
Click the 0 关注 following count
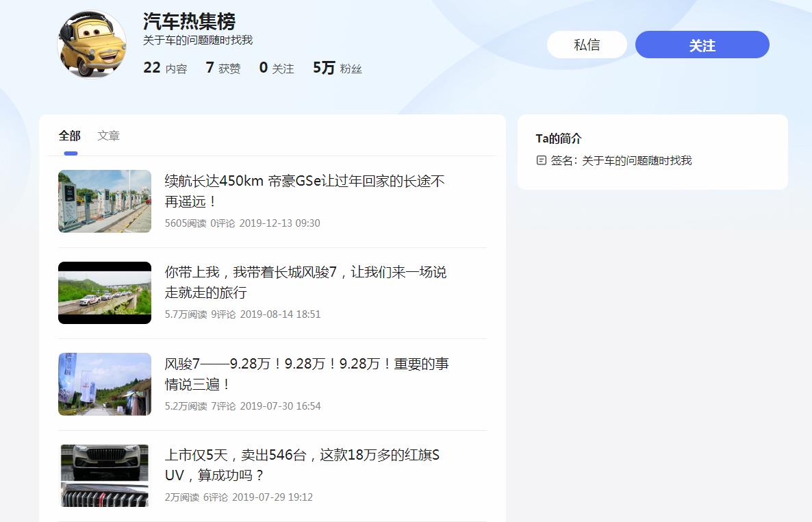[277, 68]
